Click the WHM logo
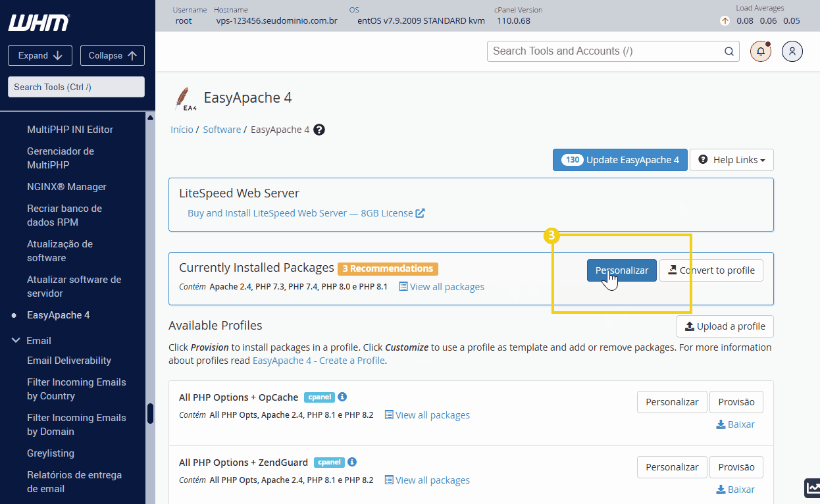This screenshot has width=820, height=504. (38, 22)
